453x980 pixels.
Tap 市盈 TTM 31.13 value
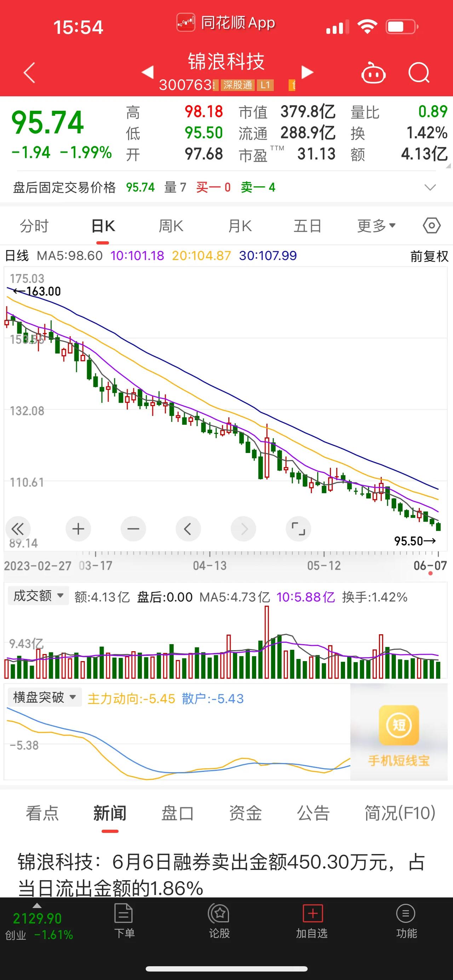[x=316, y=154]
